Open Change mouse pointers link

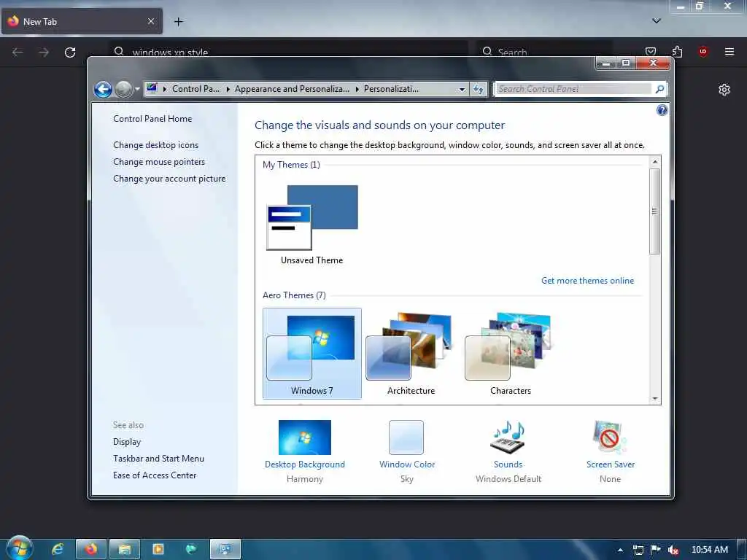tap(159, 162)
